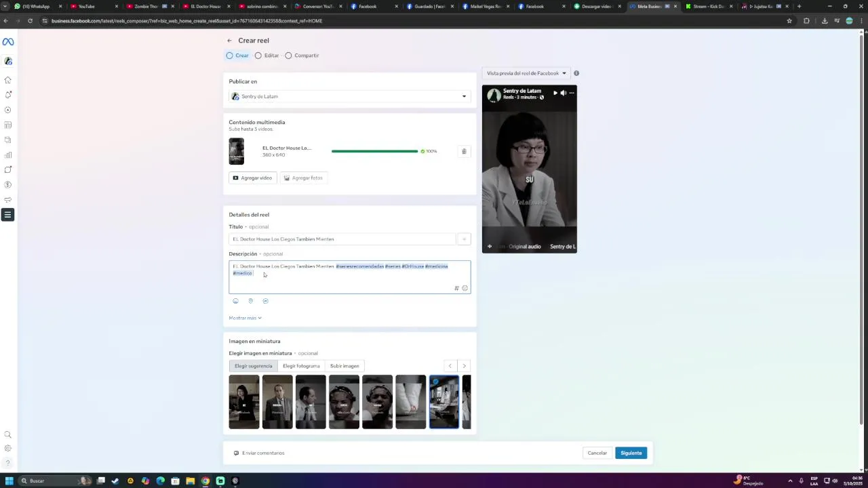
Task: Click sidebar Search magnifier icon
Action: coord(7,434)
